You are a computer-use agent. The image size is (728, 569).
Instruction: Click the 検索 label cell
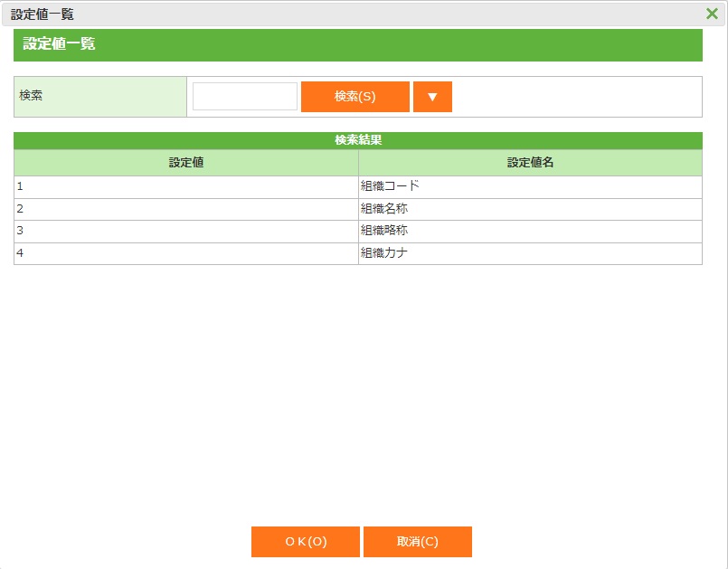click(x=100, y=97)
